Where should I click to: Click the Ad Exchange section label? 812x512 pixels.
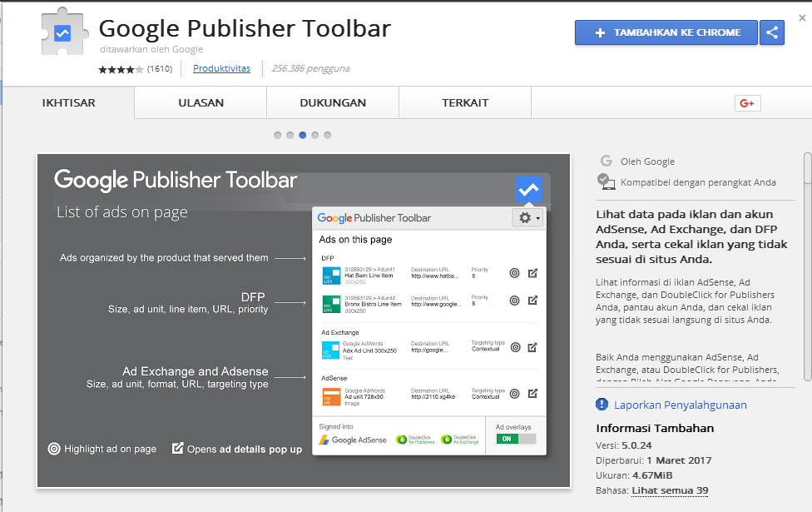(340, 333)
